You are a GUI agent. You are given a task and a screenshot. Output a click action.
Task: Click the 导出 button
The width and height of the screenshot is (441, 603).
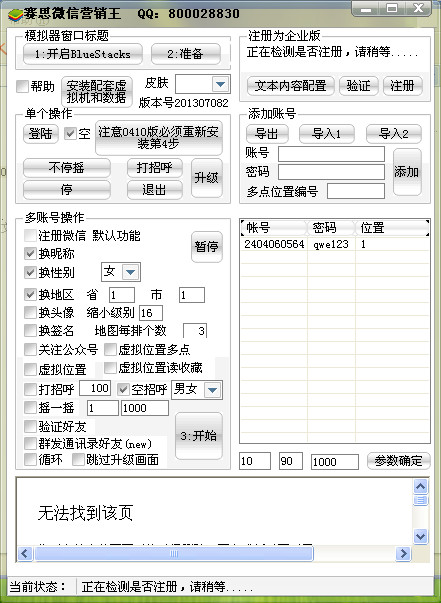(267, 134)
